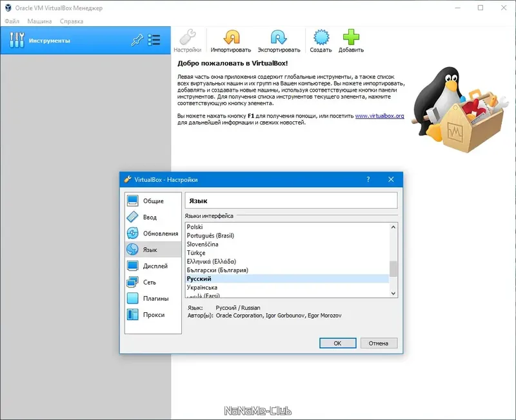Open the Машина menu

[x=39, y=21]
